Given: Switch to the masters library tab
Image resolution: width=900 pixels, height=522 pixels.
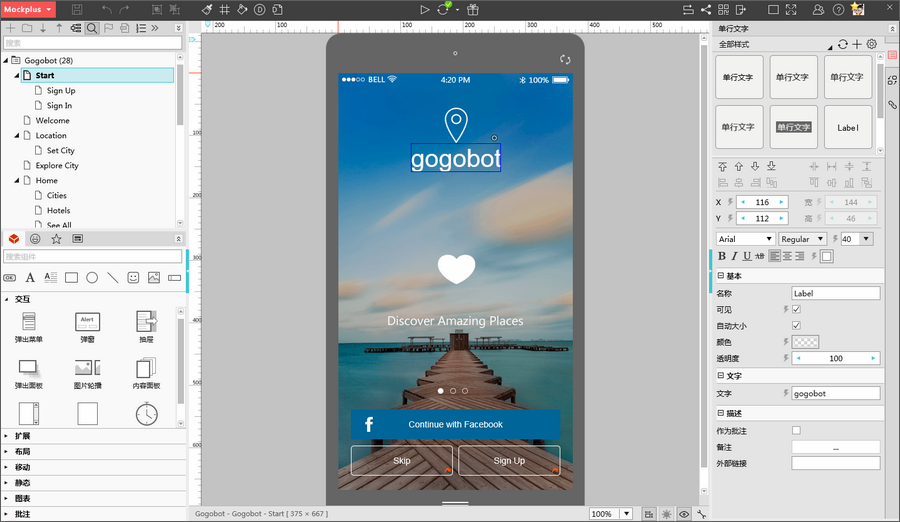Looking at the screenshot, I should point(77,238).
